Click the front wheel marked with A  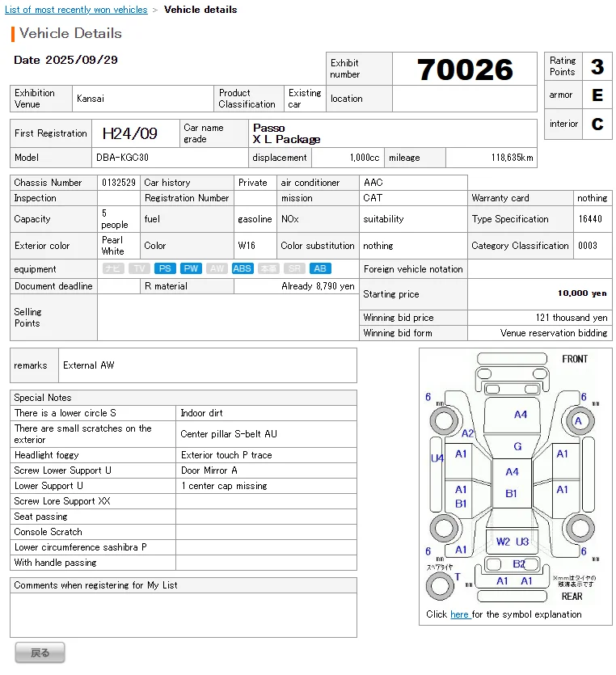577,420
